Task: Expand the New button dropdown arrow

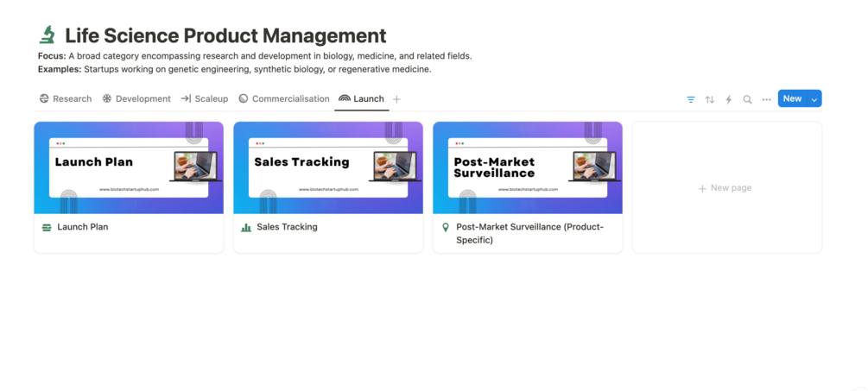Action: pos(814,99)
